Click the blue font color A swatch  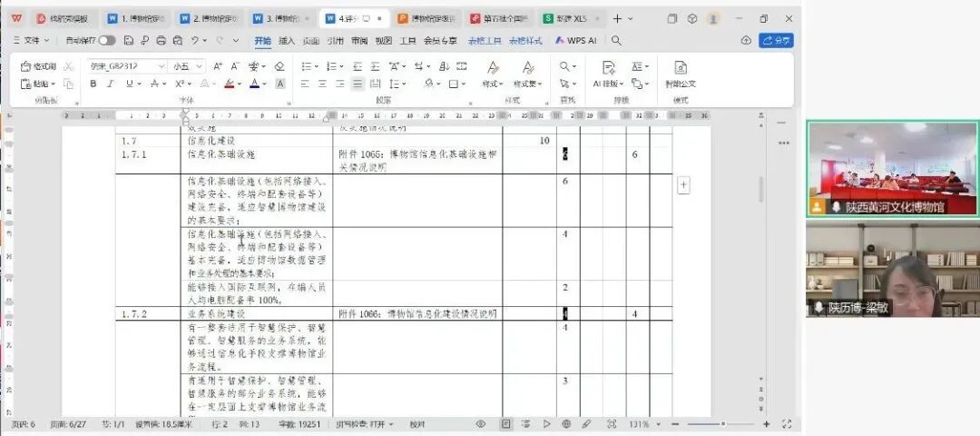pos(254,84)
